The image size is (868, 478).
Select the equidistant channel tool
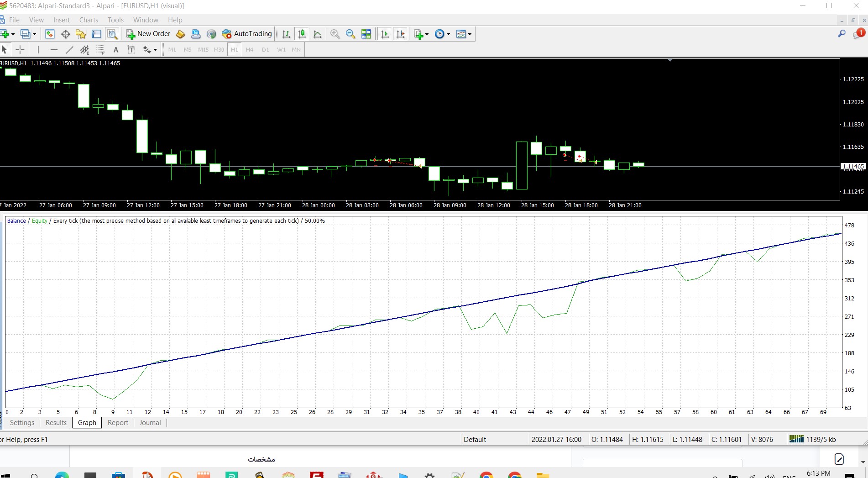(85, 49)
